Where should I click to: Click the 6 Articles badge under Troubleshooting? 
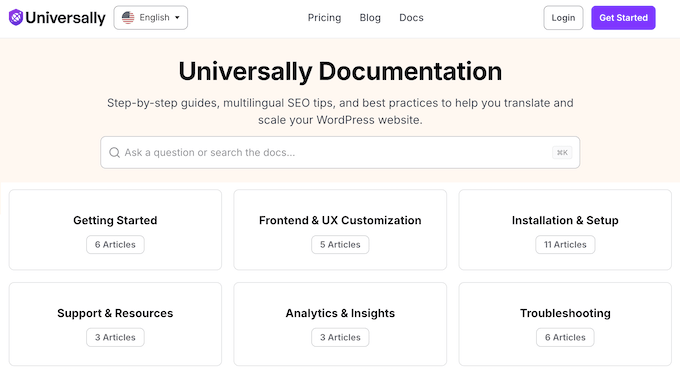[565, 338]
